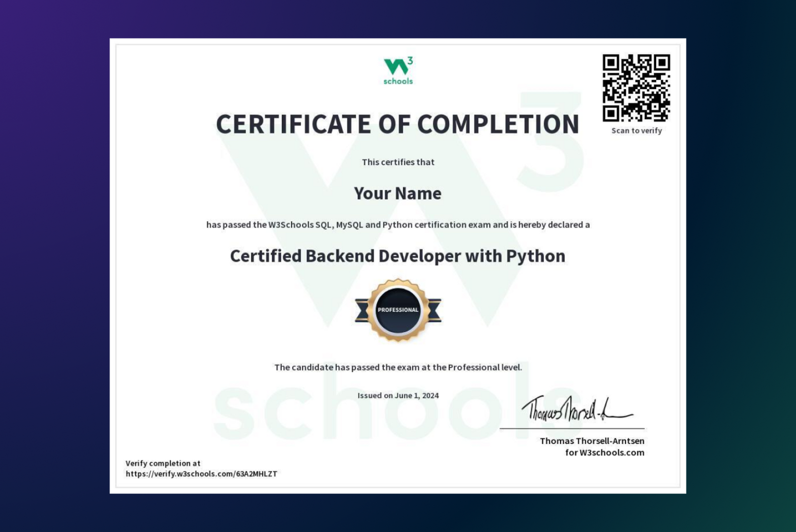Screen dimensions: 796x532
Task: Click the 'Your Name' placeholder text
Action: click(397, 194)
